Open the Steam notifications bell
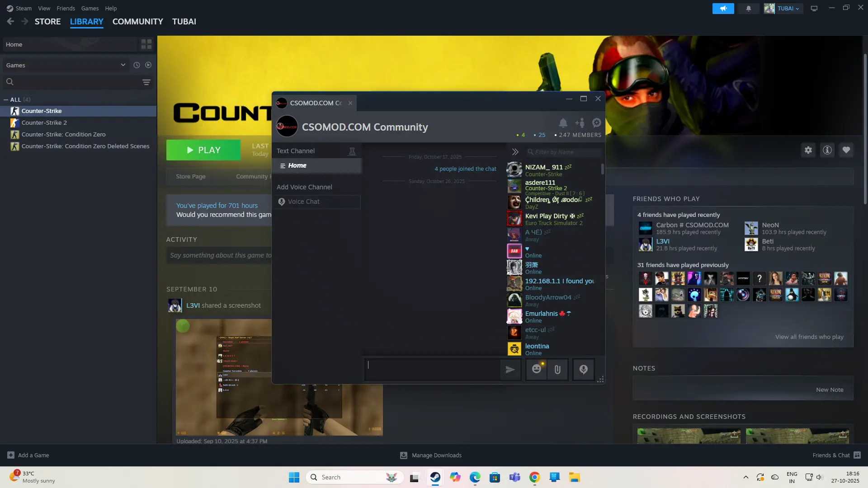Screen dimensions: 868x488 [748, 9]
